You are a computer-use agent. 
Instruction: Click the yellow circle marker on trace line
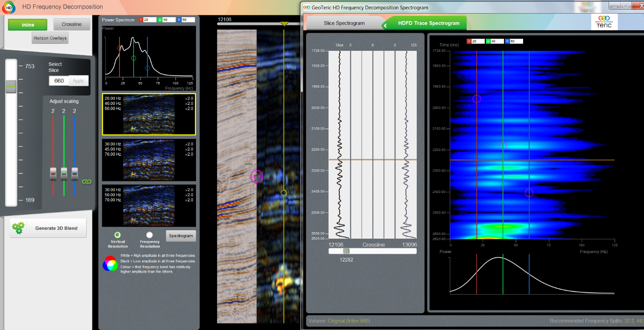pyautogui.click(x=283, y=192)
